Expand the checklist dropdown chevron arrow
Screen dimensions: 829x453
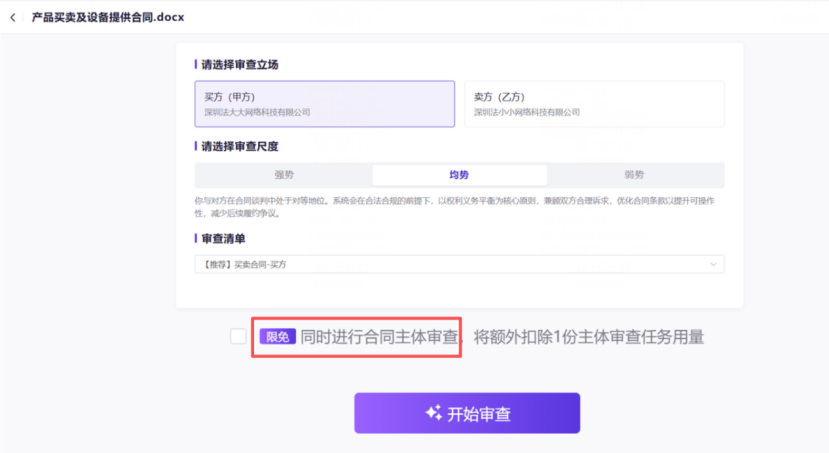[x=713, y=264]
